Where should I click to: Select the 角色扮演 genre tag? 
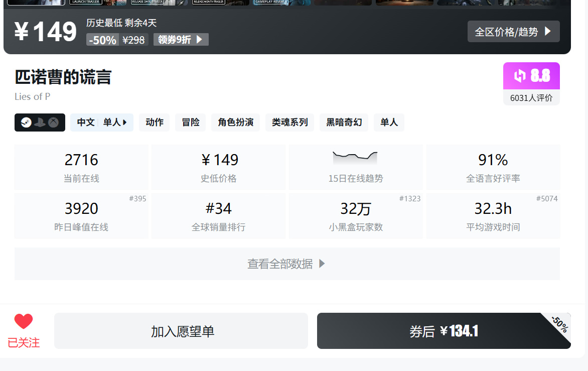(235, 122)
